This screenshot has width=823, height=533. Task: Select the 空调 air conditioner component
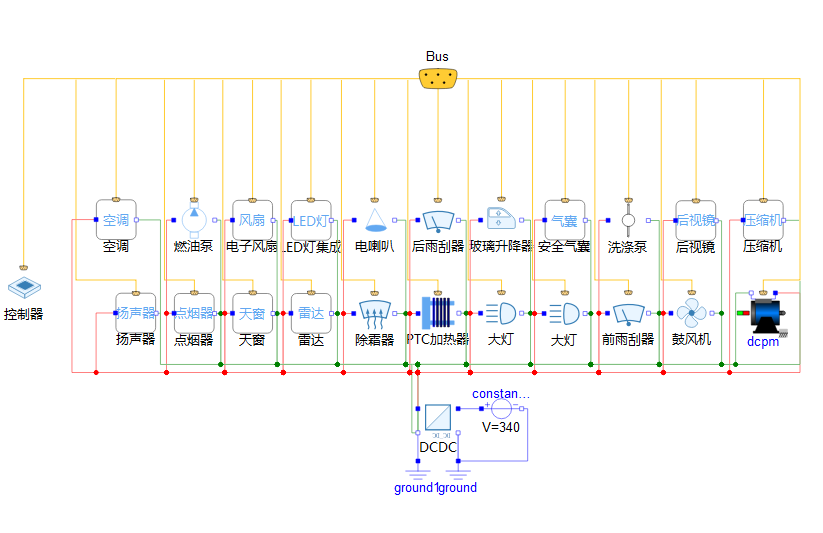(x=116, y=219)
